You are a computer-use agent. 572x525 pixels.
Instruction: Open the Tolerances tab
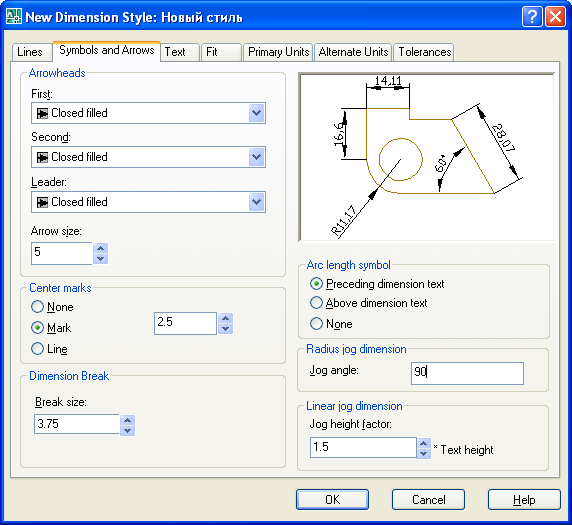pyautogui.click(x=425, y=52)
